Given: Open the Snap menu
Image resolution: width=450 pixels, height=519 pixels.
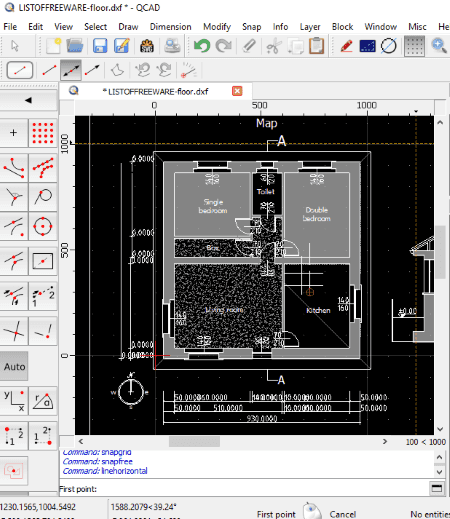Looking at the screenshot, I should click(x=251, y=27).
